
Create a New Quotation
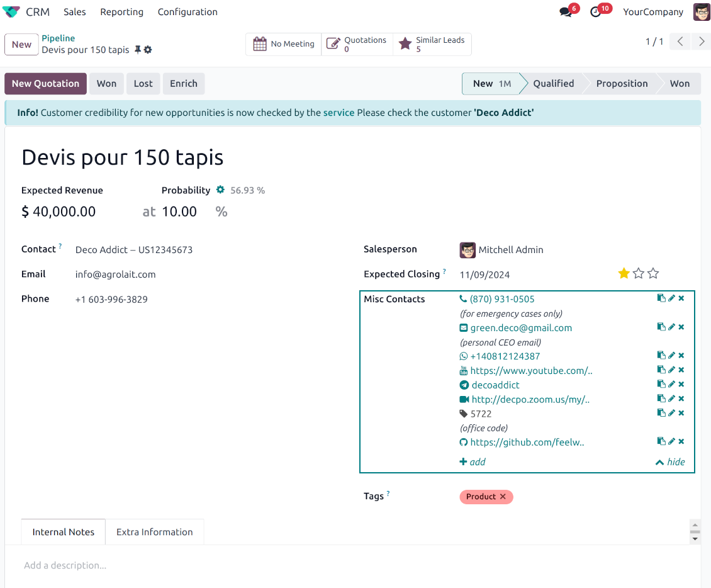coord(45,84)
